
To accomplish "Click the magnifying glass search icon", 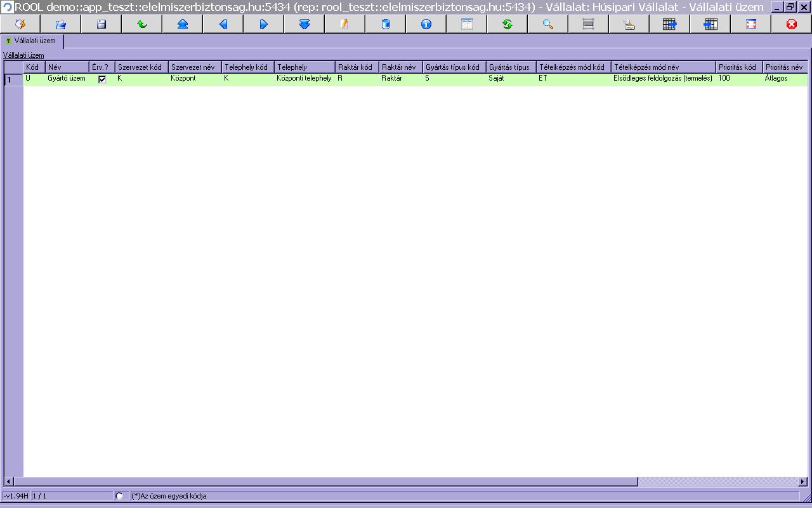I will pos(547,24).
